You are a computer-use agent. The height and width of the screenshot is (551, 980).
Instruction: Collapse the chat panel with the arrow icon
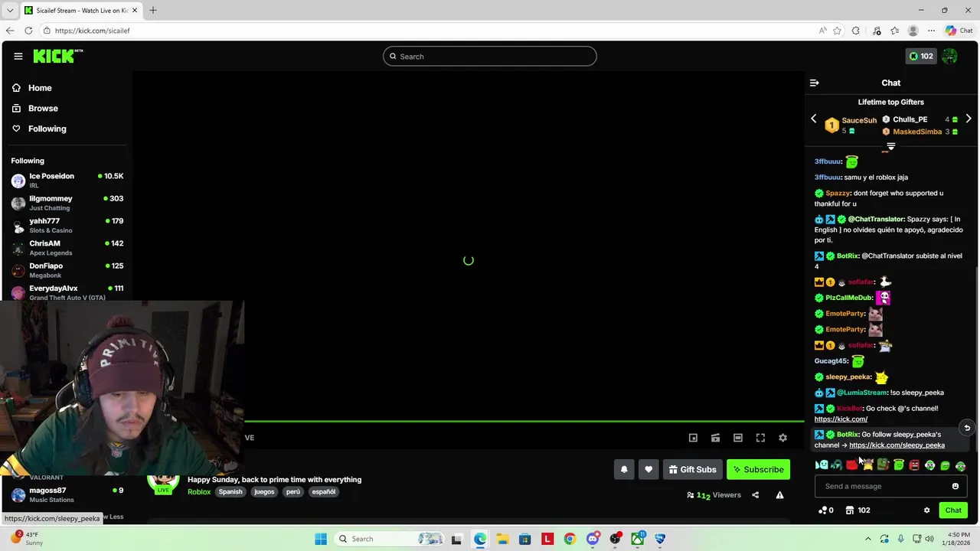click(x=815, y=83)
